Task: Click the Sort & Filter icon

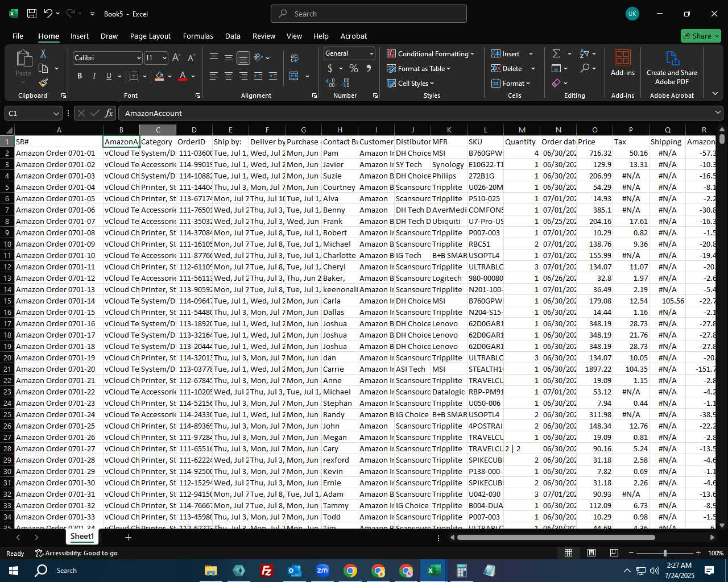Action: tap(585, 53)
